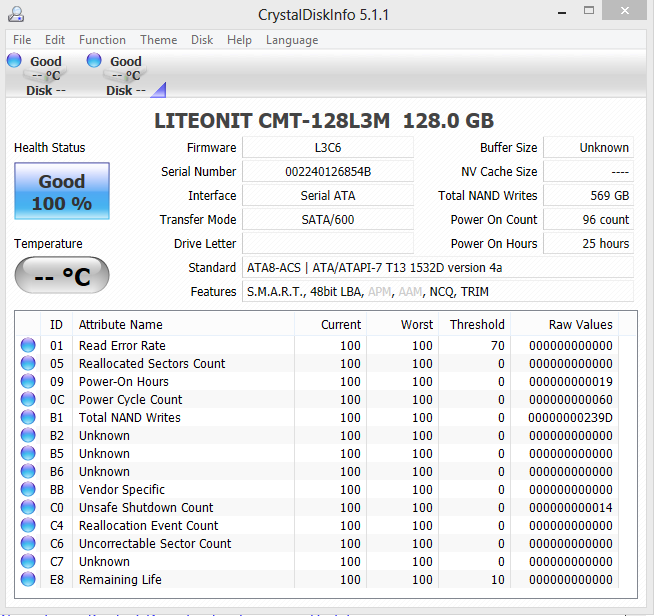This screenshot has width=654, height=616.
Task: Click status orb beside Power Cycle Count
Action: click(28, 400)
